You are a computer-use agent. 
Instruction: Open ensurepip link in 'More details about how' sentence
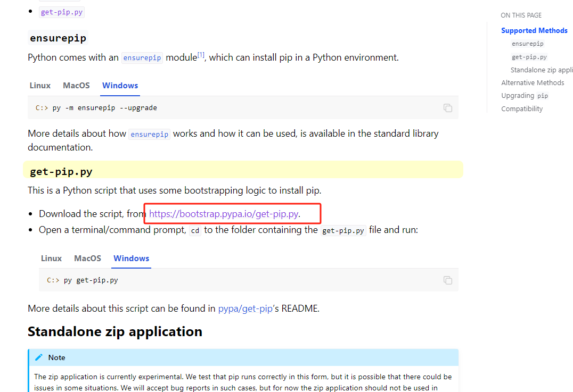tap(150, 134)
